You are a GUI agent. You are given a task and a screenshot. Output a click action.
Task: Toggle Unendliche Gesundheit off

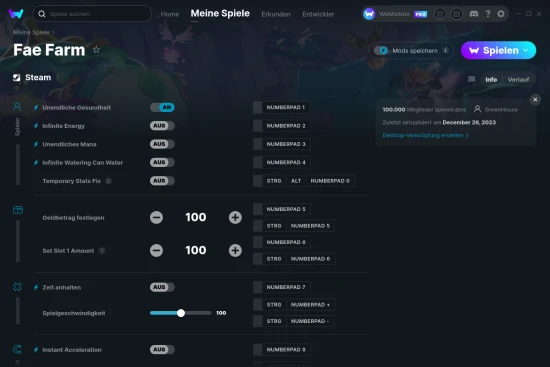[x=162, y=107]
